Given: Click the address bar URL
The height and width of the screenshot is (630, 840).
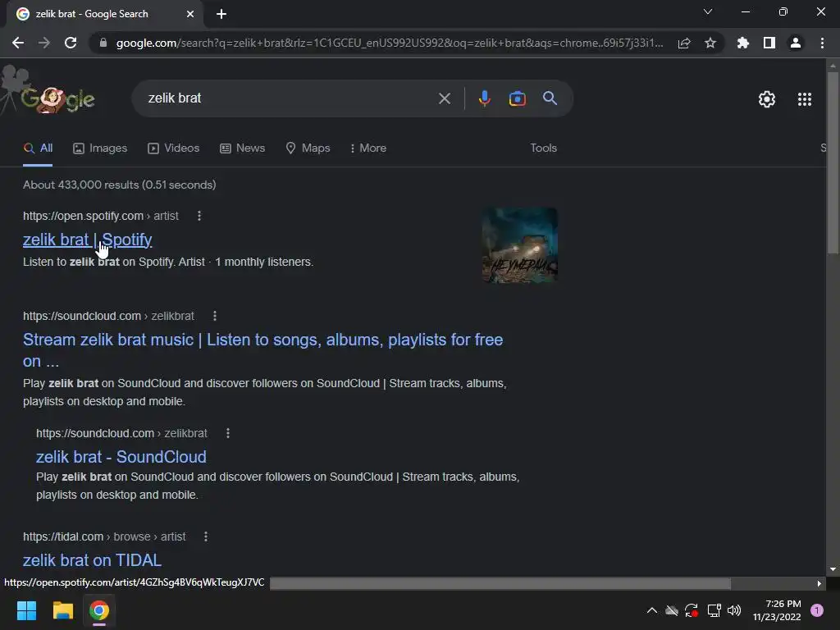Looking at the screenshot, I should click(x=390, y=43).
